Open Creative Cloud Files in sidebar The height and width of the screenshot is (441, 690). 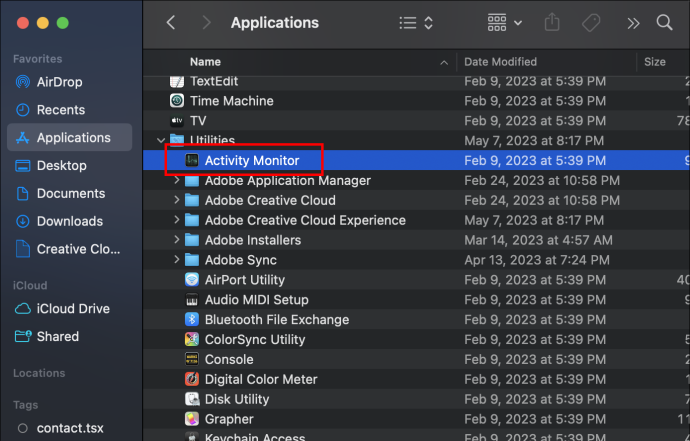click(x=70, y=249)
